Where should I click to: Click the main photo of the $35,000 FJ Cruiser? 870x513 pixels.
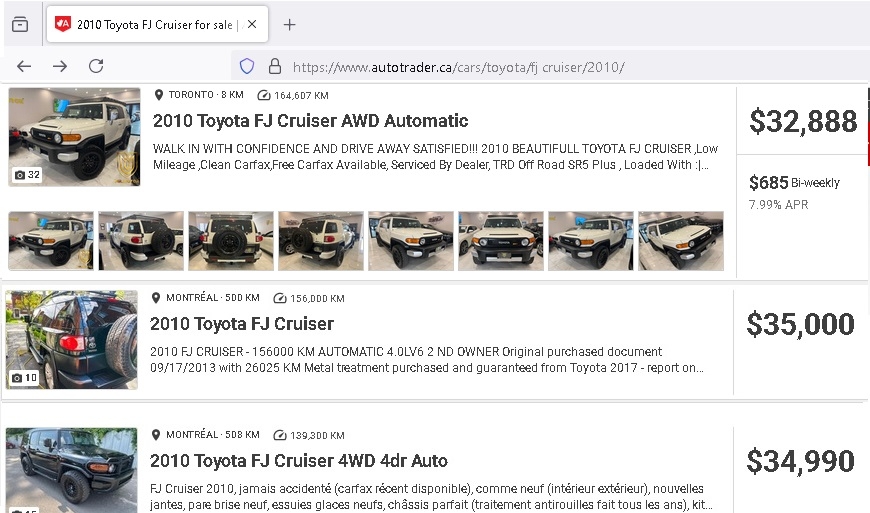[72, 339]
